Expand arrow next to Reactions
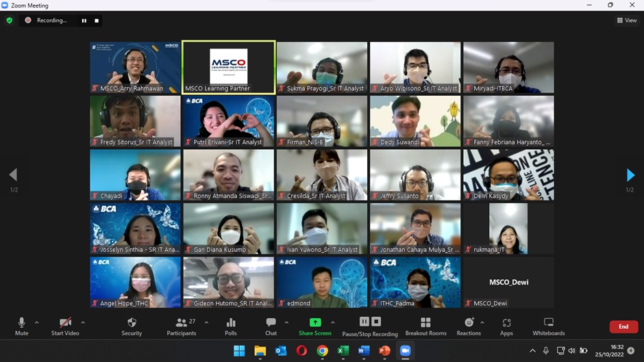The image size is (644, 362). pyautogui.click(x=482, y=322)
